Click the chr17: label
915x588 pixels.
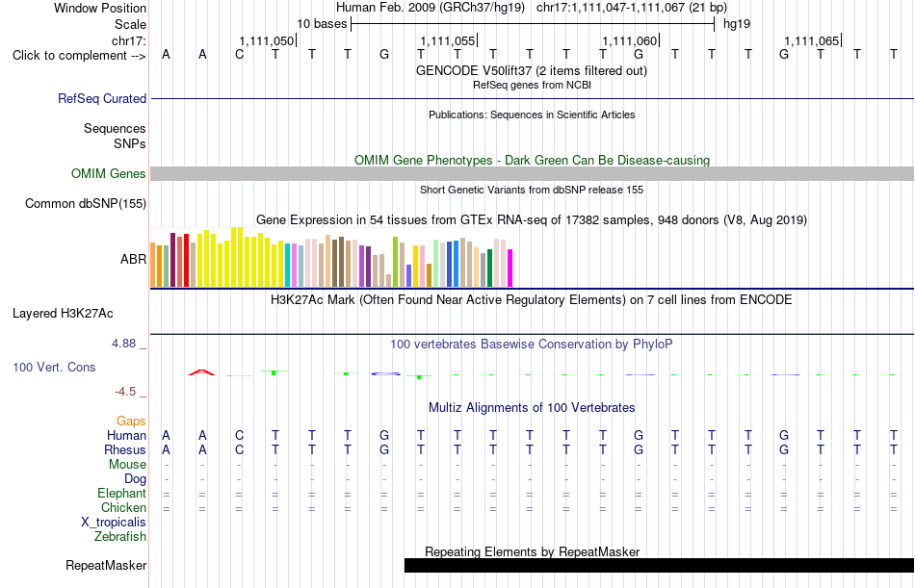point(129,40)
